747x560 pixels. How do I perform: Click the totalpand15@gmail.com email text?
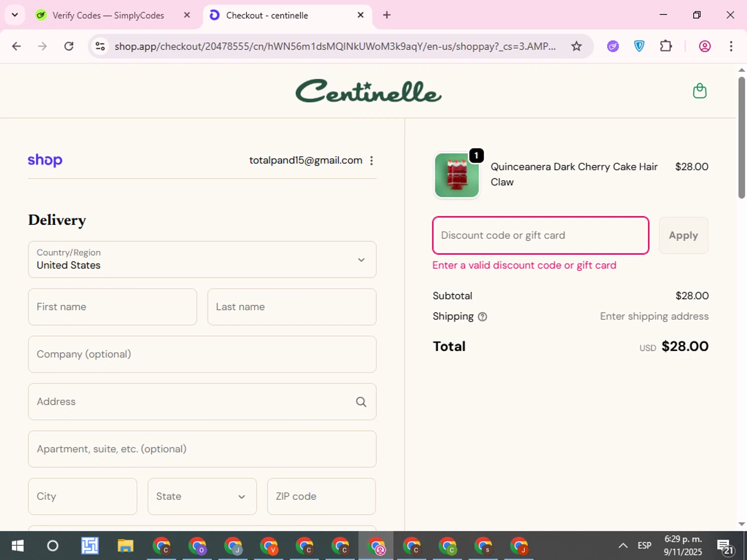coord(306,160)
